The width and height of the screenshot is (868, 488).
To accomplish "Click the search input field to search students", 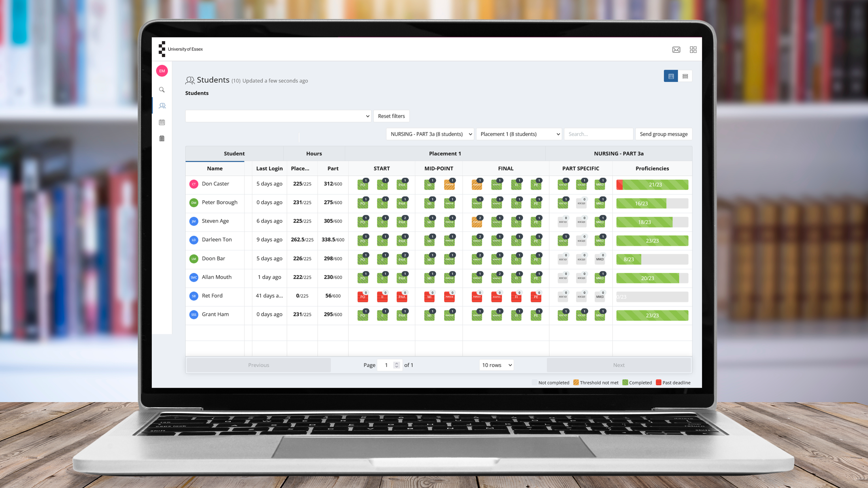I will click(x=598, y=133).
